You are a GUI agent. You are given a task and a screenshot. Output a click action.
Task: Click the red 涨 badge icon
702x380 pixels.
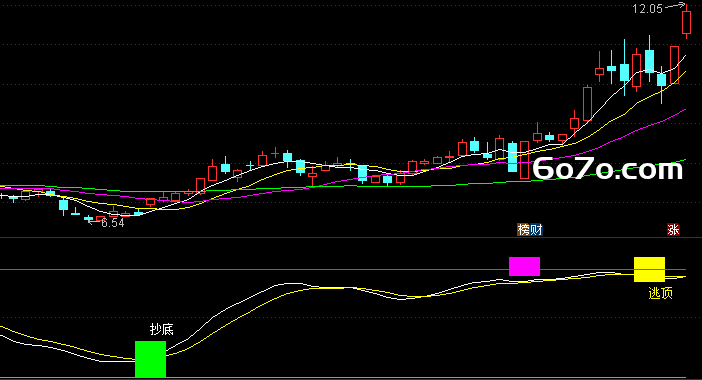point(673,230)
